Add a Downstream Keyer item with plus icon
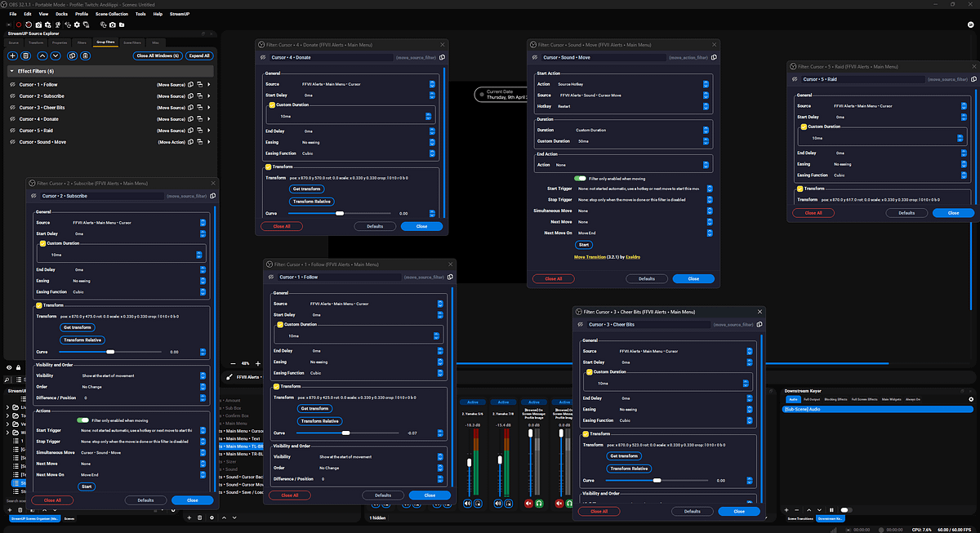The image size is (980, 533). point(786,510)
